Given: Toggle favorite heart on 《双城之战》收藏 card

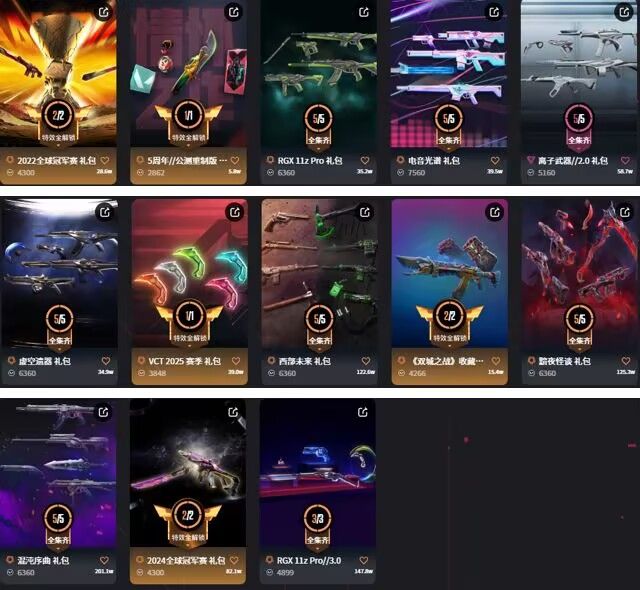Looking at the screenshot, I should 496,361.
